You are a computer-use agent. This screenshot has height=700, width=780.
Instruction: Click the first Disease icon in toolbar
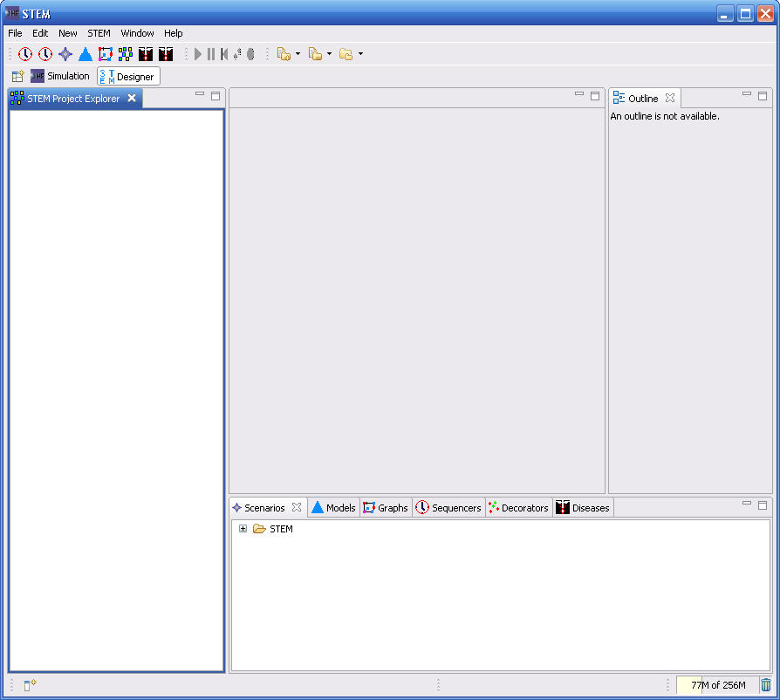146,54
